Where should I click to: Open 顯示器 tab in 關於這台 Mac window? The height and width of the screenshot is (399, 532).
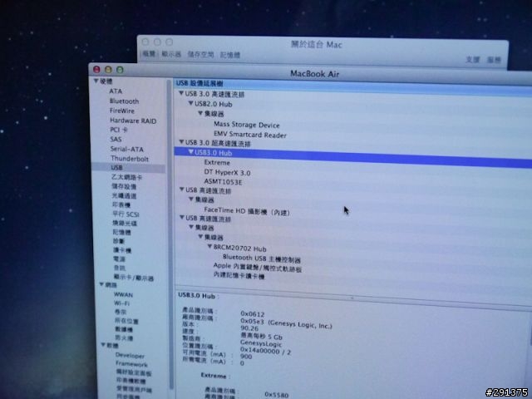[x=171, y=54]
